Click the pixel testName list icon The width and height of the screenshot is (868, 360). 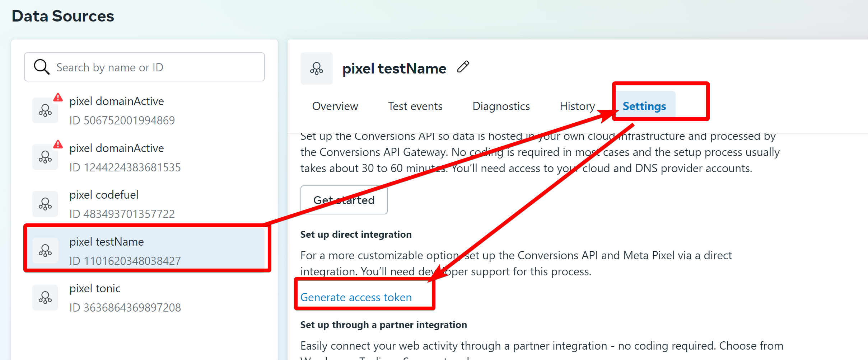pyautogui.click(x=45, y=251)
